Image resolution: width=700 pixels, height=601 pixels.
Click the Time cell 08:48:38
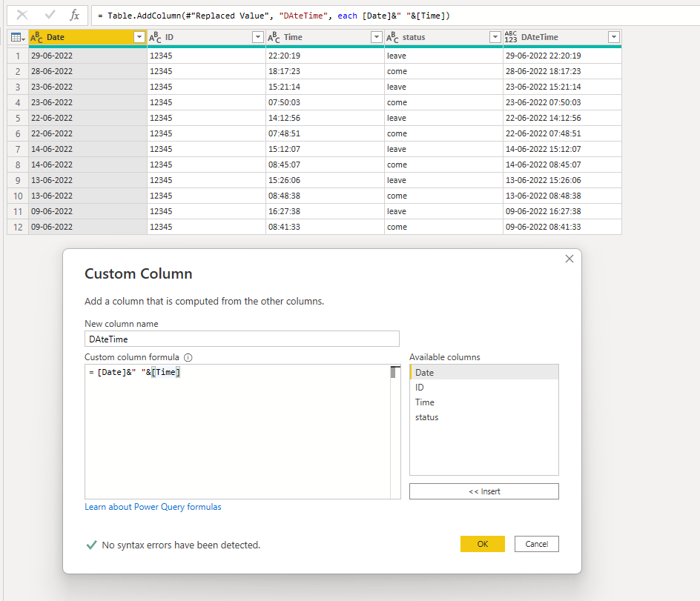(x=325, y=196)
